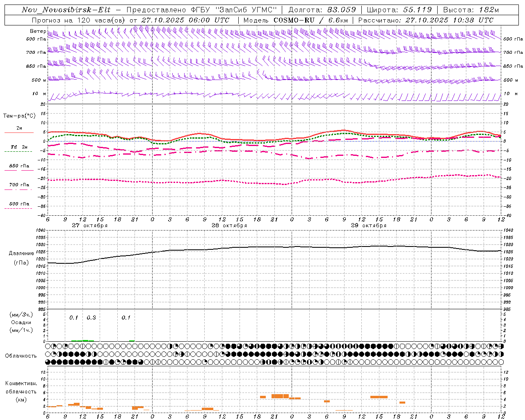Click the 29 октября date label
Screen dimensions: 525x420
click(x=369, y=225)
